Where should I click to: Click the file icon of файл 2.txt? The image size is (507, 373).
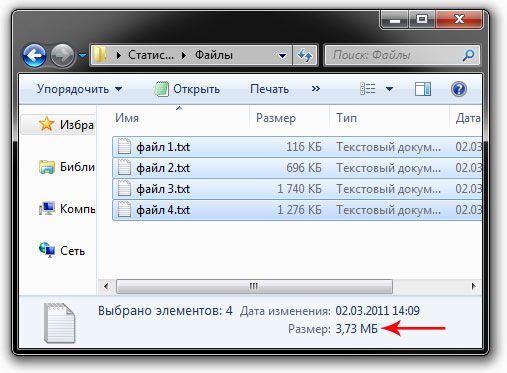(x=124, y=167)
